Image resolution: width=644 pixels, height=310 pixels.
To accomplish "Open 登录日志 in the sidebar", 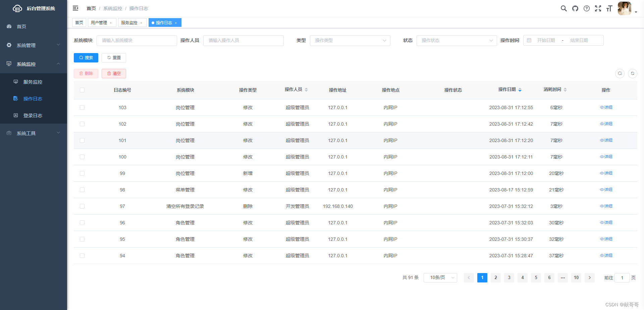I will pos(33,115).
